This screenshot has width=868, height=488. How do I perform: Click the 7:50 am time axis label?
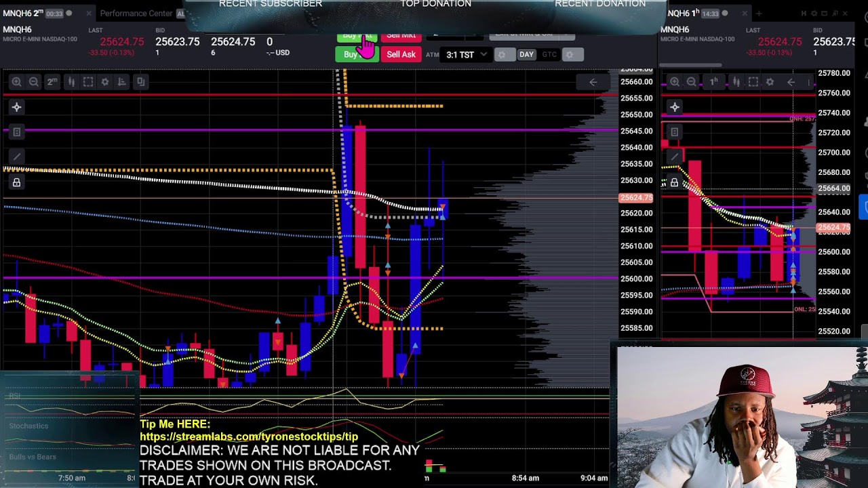[71, 478]
